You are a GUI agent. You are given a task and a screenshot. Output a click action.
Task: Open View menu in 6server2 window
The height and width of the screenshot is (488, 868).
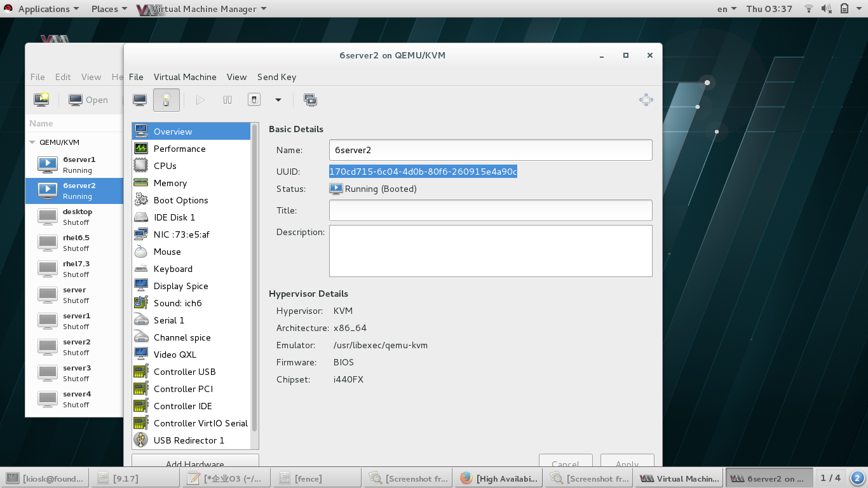(236, 77)
